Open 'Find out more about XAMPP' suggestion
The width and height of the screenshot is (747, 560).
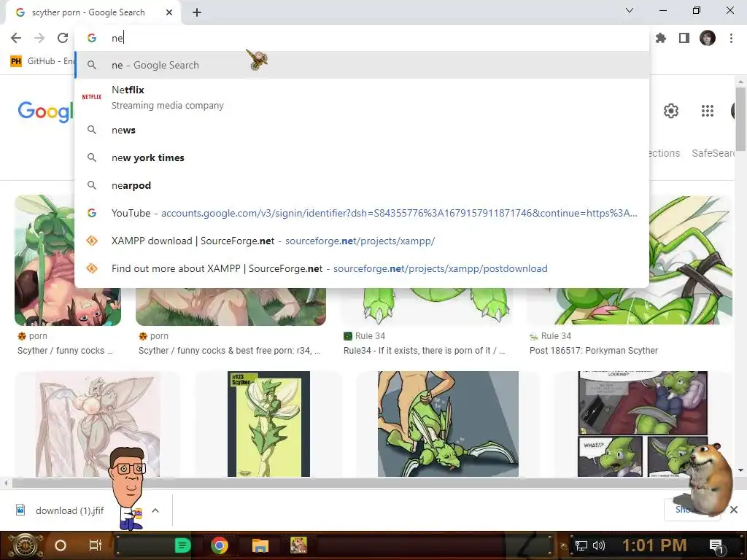(362, 268)
